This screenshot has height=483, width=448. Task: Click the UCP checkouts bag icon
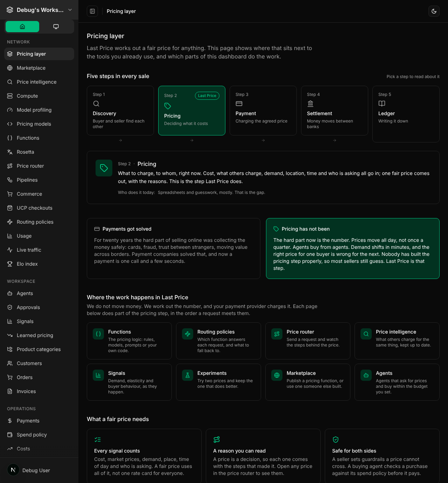click(10, 208)
